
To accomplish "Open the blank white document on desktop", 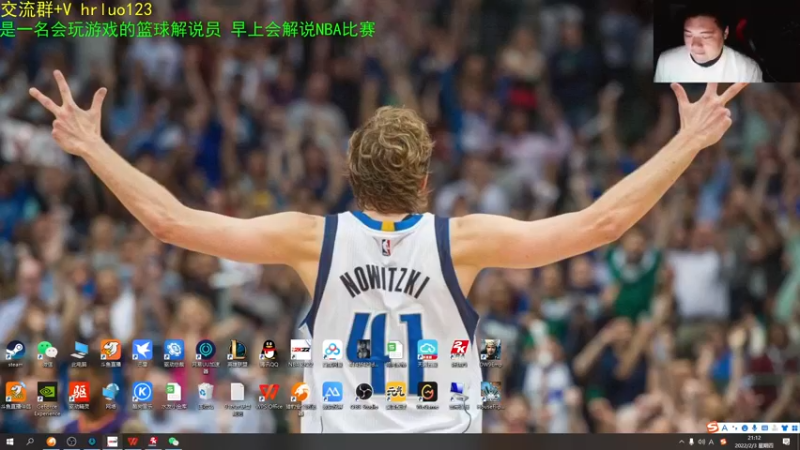I will coord(237,398).
